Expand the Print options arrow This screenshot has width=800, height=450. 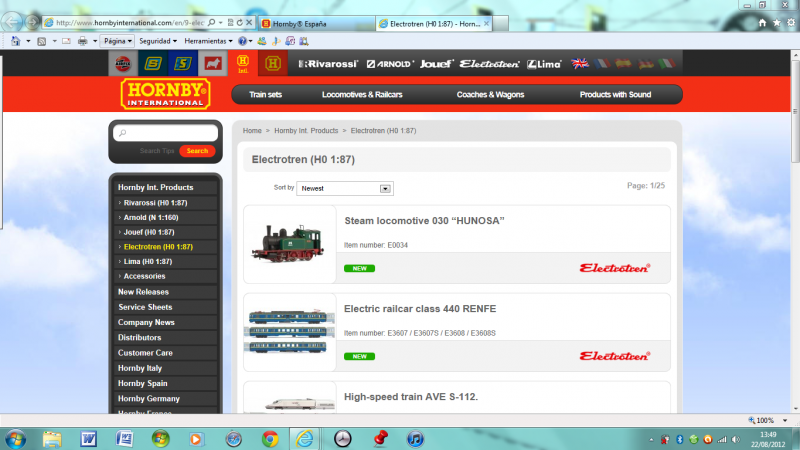pos(95,41)
